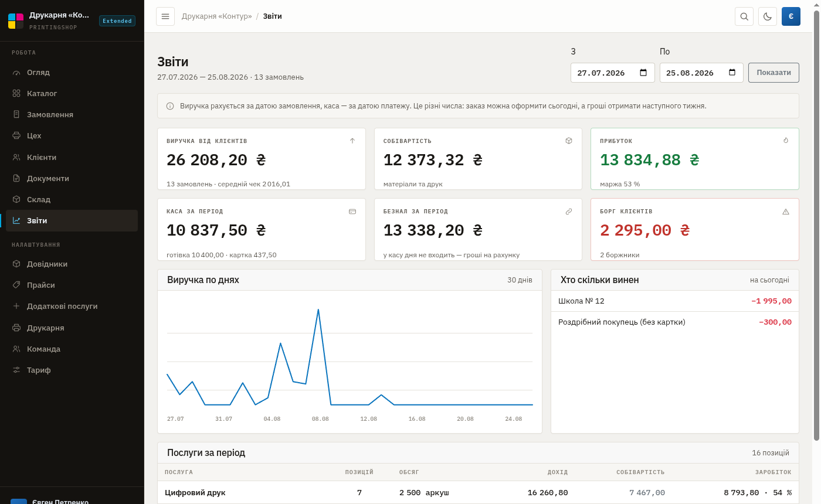Screen dimensions: 821x504
Task: Follow the Друкарня «Контур» breadcrumb link
Action: [x=217, y=16]
